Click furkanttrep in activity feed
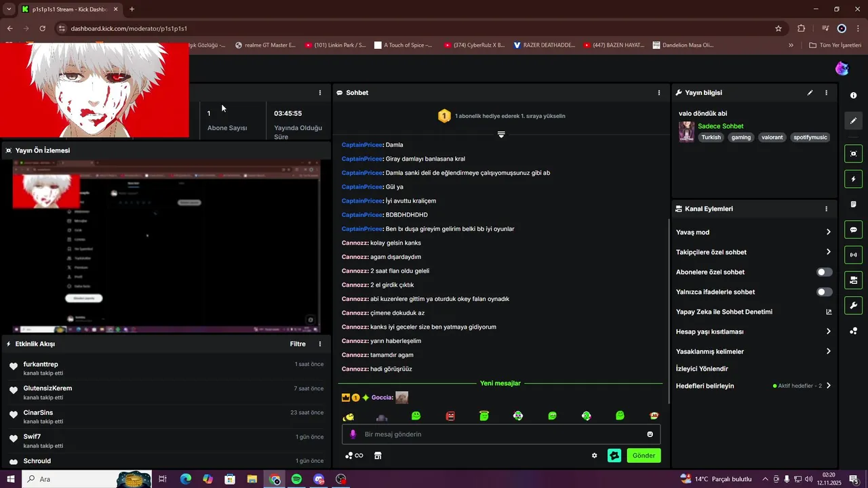The width and height of the screenshot is (868, 488). pos(41,365)
